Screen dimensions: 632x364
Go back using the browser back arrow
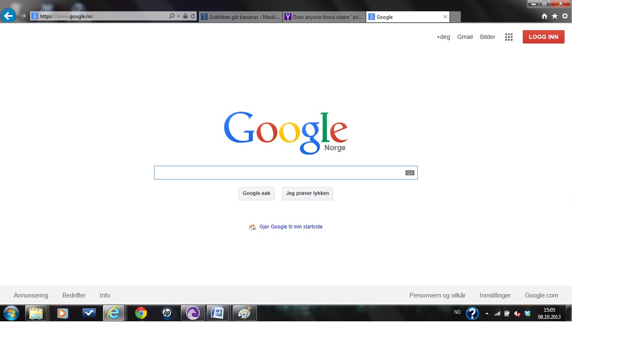tap(8, 16)
